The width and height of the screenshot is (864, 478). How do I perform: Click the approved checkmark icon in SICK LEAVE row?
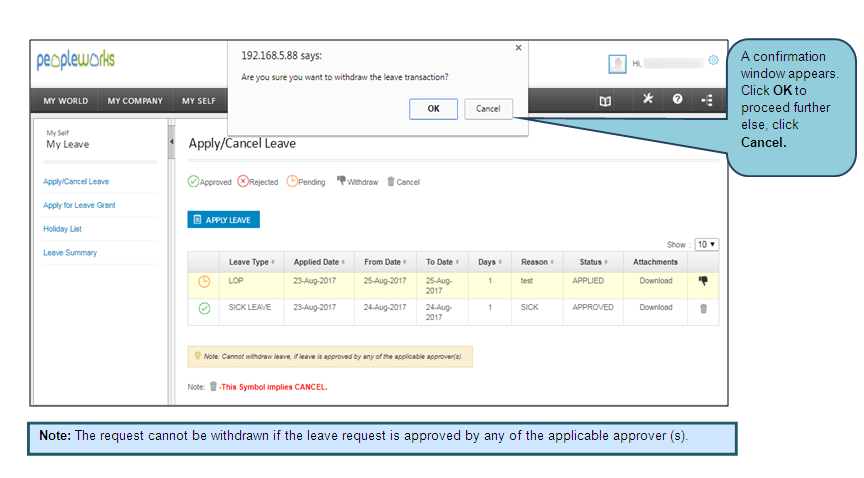204,309
